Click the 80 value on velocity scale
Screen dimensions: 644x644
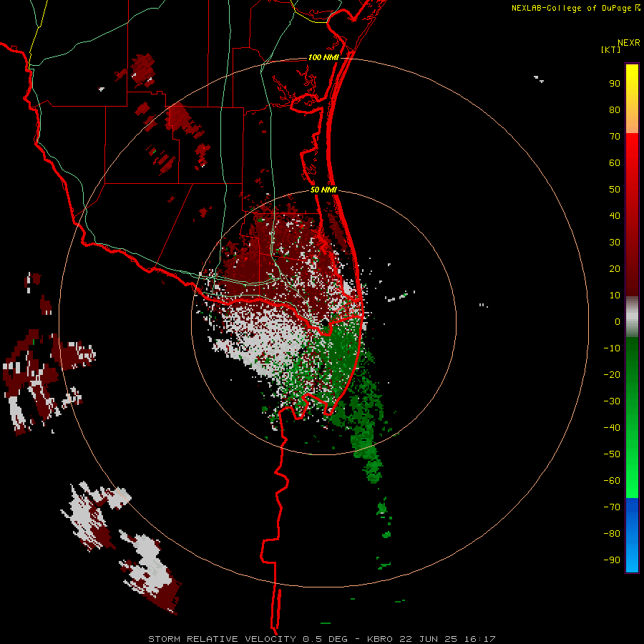tap(615, 110)
